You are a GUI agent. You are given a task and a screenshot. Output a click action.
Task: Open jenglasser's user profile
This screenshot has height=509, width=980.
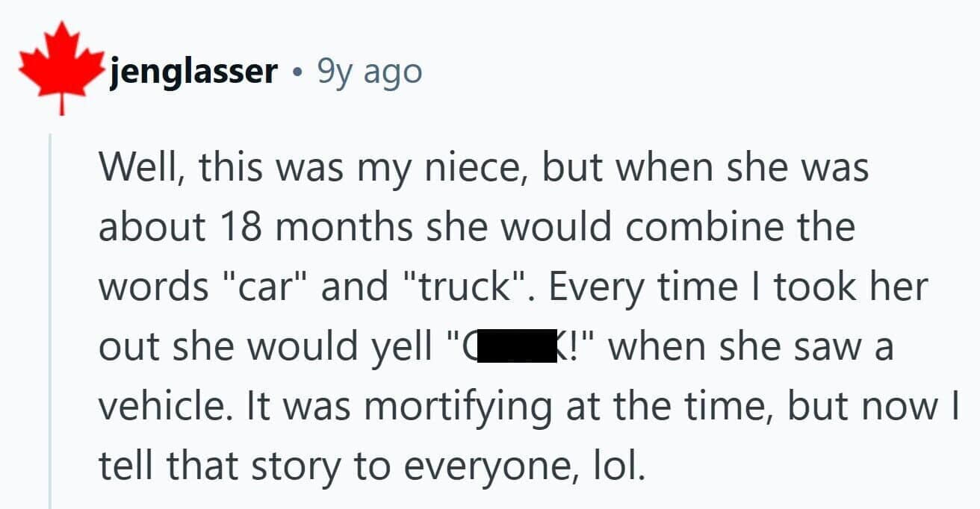pyautogui.click(x=193, y=72)
